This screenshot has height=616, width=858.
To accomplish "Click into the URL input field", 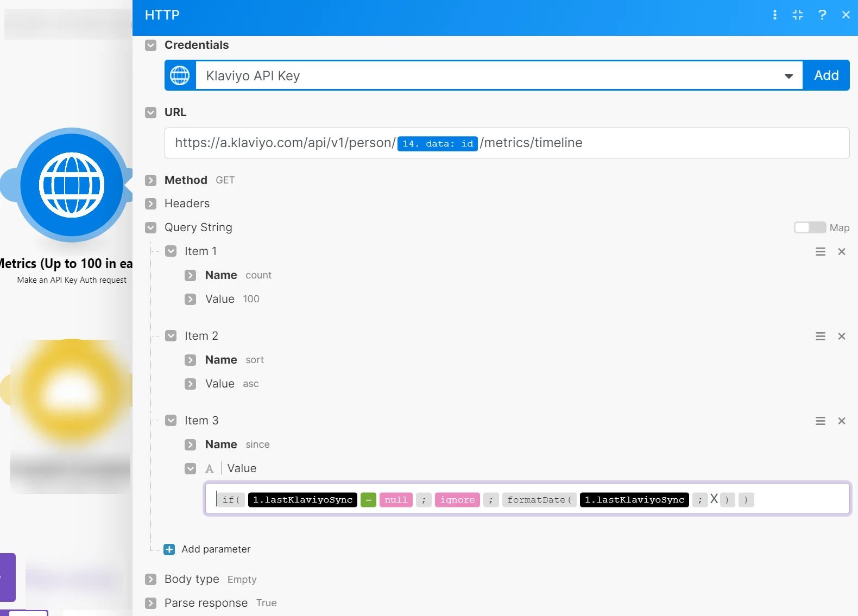I will pos(507,143).
